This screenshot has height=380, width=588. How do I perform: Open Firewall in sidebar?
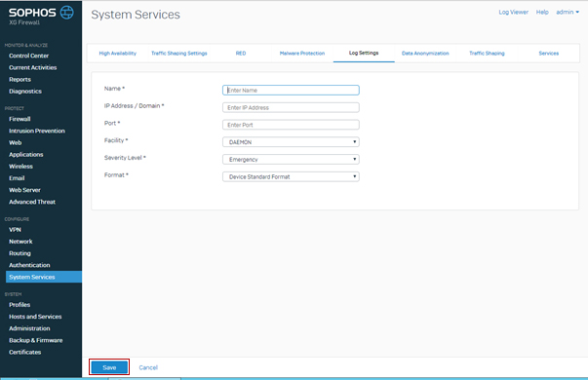tap(20, 119)
